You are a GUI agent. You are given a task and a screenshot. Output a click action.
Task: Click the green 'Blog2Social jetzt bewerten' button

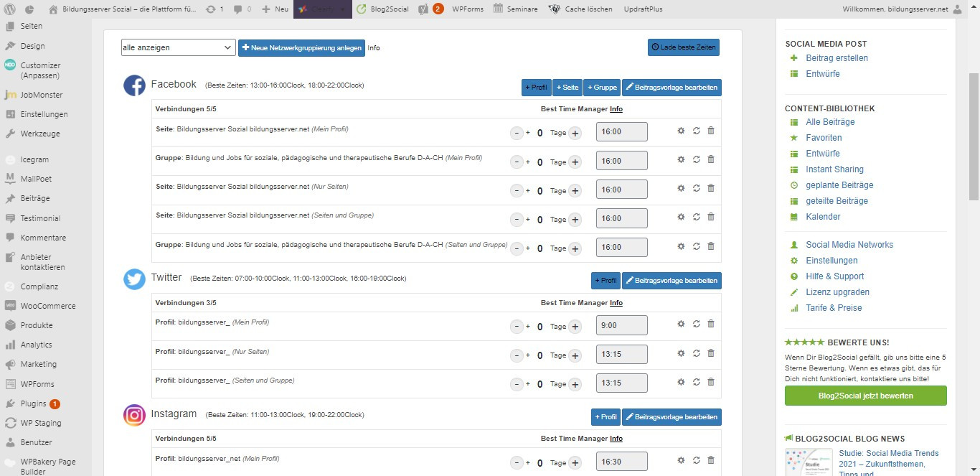[865, 396]
